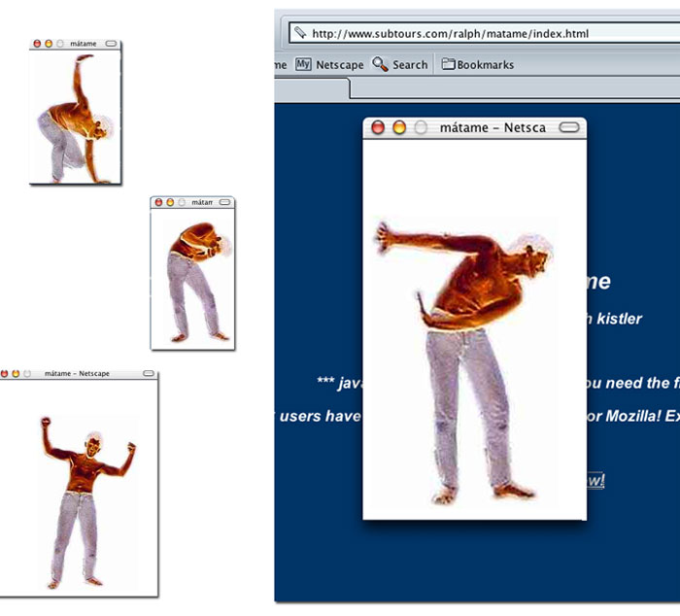The height and width of the screenshot is (616, 680).
Task: Click the partly hidden link ending in 'w!'
Action: (595, 480)
